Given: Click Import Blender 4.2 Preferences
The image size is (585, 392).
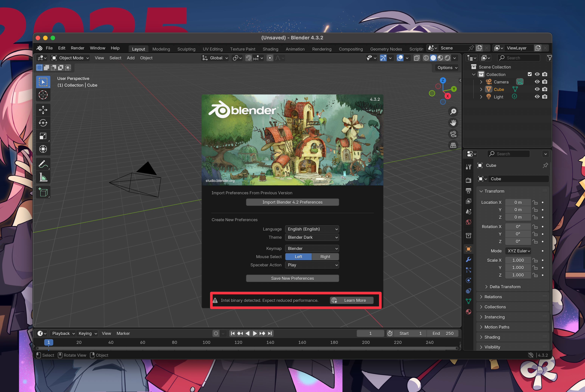Looking at the screenshot, I should 292,202.
